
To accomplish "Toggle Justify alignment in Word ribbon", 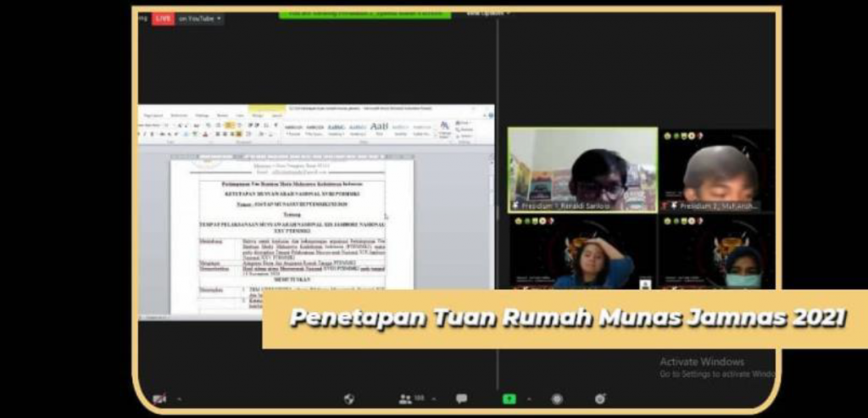I will coord(238,134).
